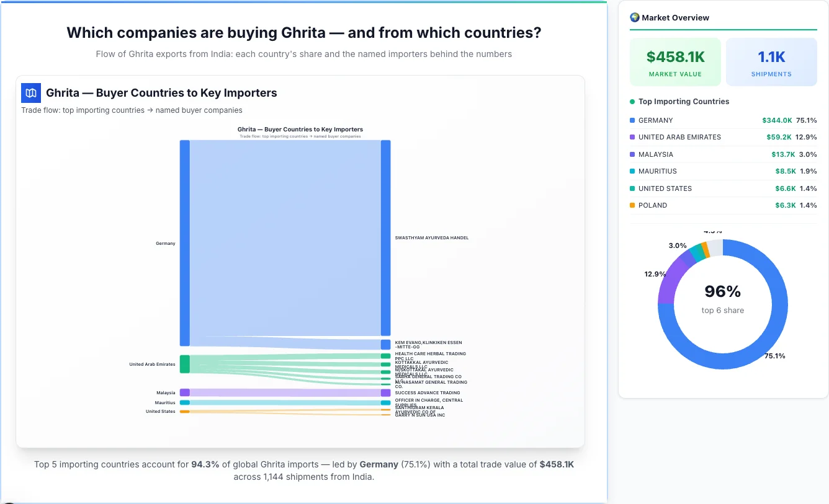Click the SUCCESS ADVANCE TRADING importer node
The image size is (829, 504).
tap(385, 392)
